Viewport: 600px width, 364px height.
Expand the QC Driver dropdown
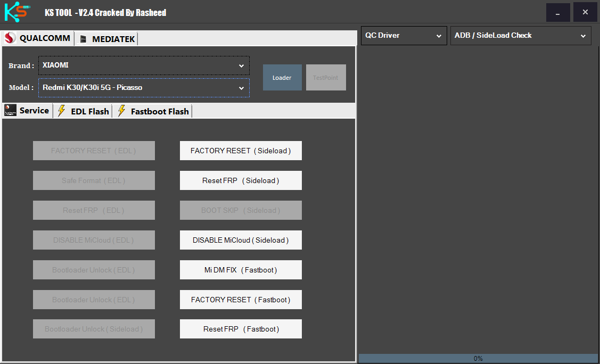(x=404, y=36)
